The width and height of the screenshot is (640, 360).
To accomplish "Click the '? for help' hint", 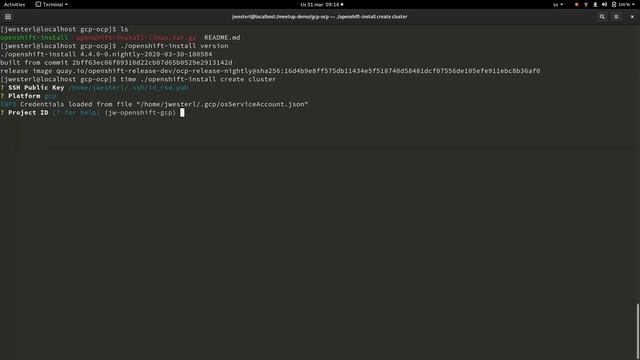I will [x=76, y=113].
